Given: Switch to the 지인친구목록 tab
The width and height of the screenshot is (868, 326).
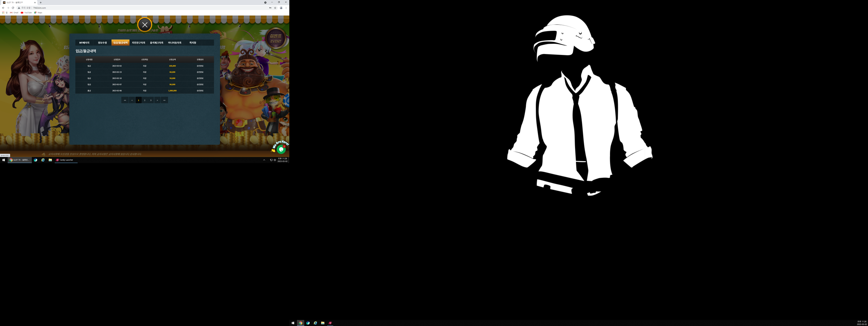Looking at the screenshot, I should coord(138,43).
